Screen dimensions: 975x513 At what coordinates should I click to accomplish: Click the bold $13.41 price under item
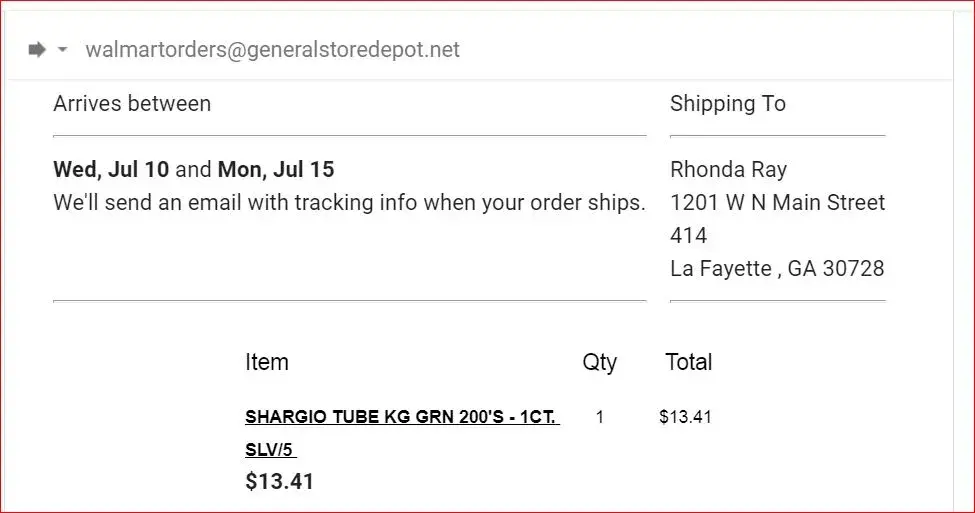tap(279, 482)
